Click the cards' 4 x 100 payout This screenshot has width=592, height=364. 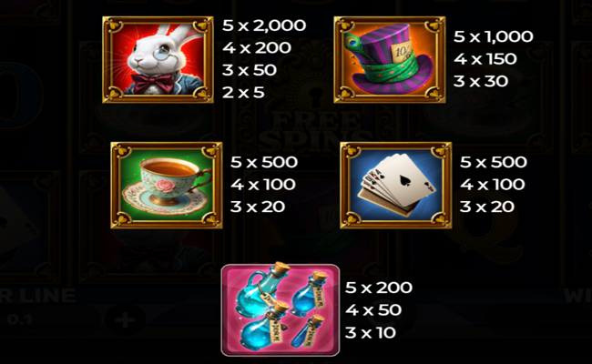click(x=493, y=185)
